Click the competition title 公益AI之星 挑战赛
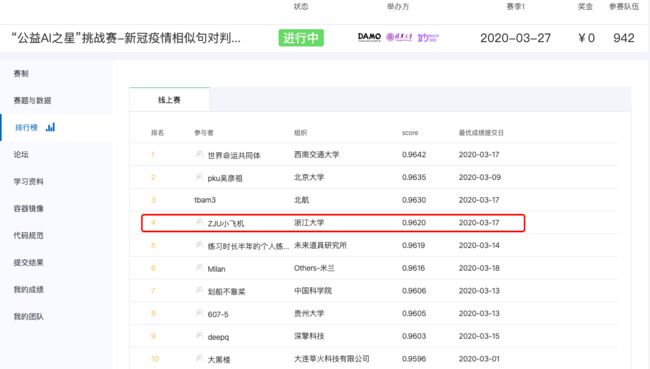The image size is (650, 369). [126, 38]
